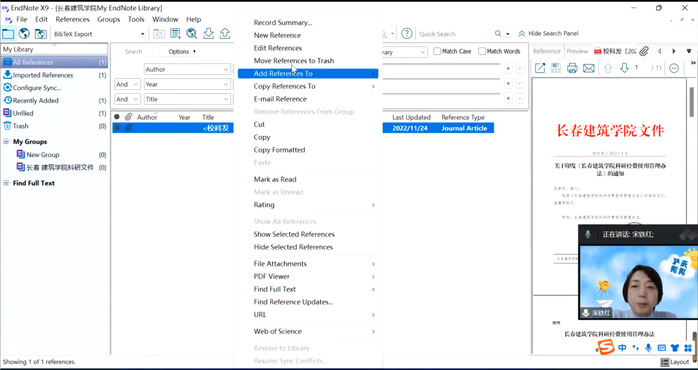Image resolution: width=698 pixels, height=370 pixels.
Task: Click the Save PDF floppy icon
Action: click(x=556, y=68)
